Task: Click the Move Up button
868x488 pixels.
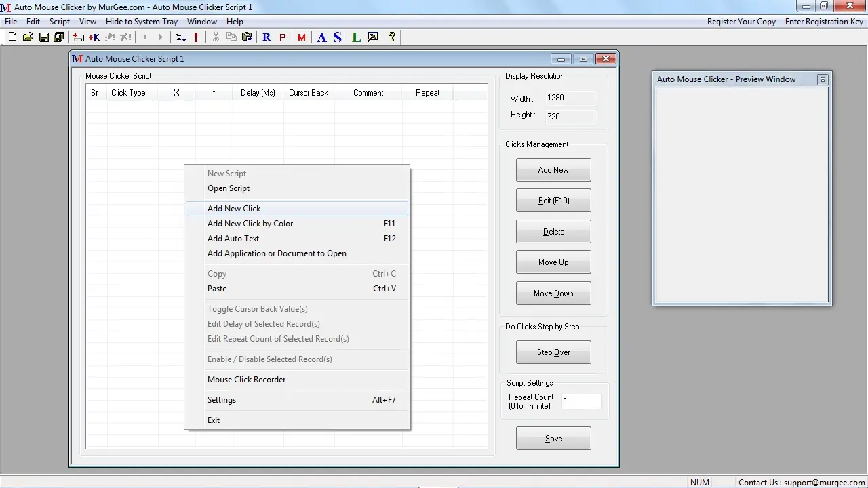Action: [553, 262]
